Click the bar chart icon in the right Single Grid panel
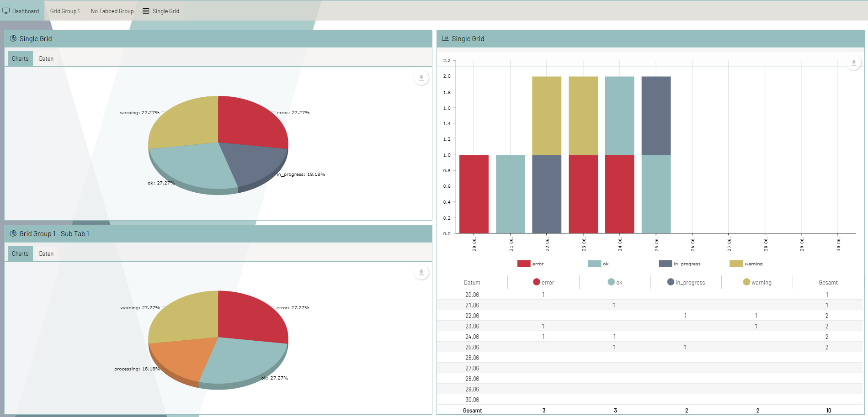This screenshot has height=417, width=868. click(445, 39)
